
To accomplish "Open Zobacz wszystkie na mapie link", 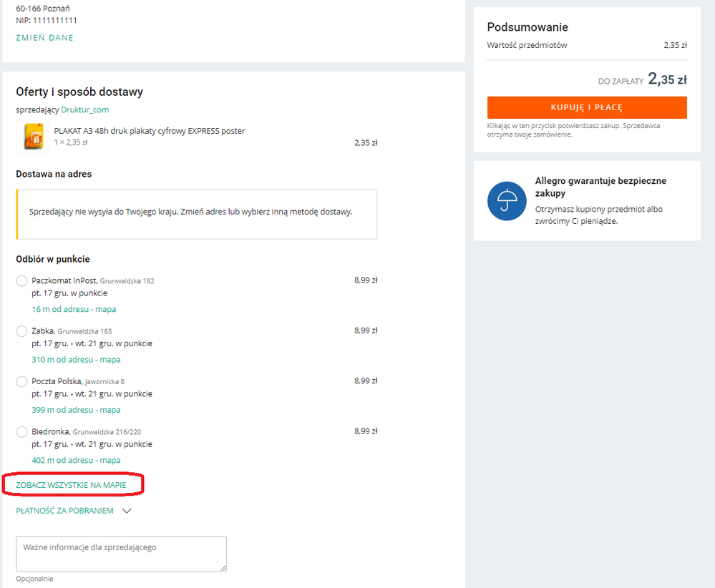I will pyautogui.click(x=71, y=485).
